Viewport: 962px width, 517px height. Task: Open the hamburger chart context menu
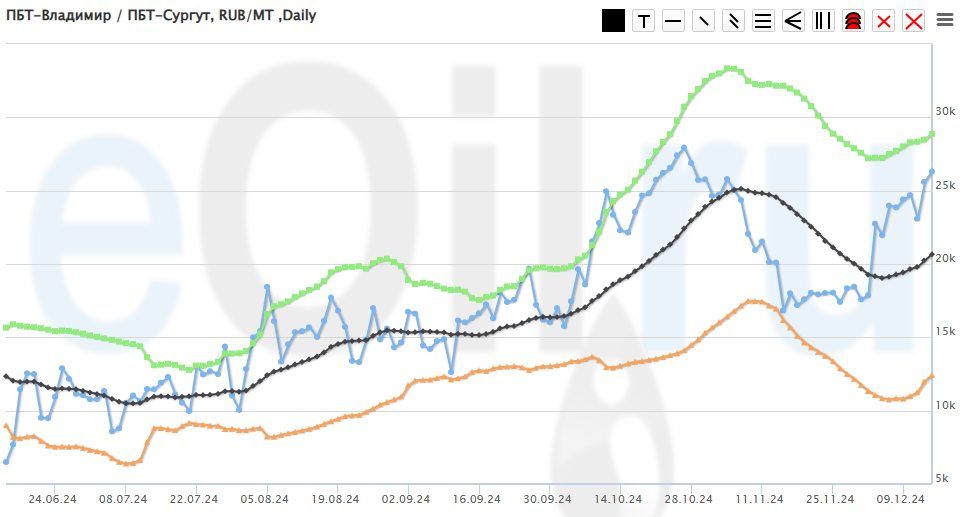point(944,19)
